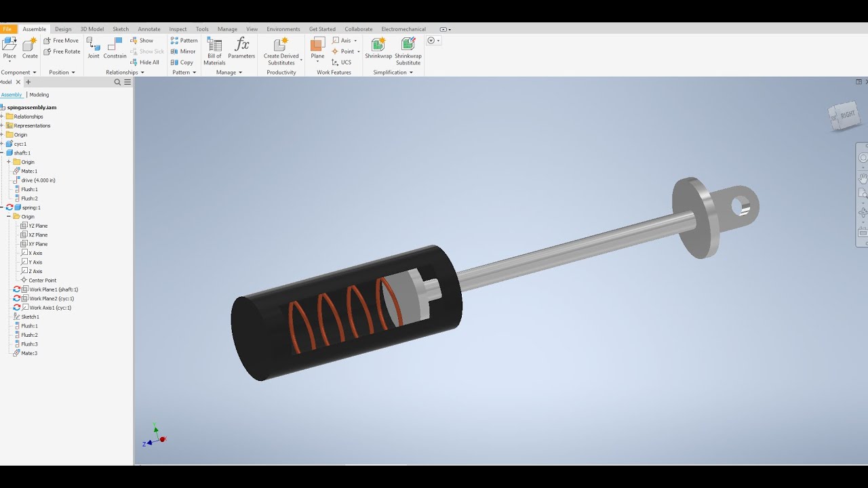This screenshot has width=868, height=488.
Task: Collapse the Origin folder under spring:1
Action: click(9, 217)
